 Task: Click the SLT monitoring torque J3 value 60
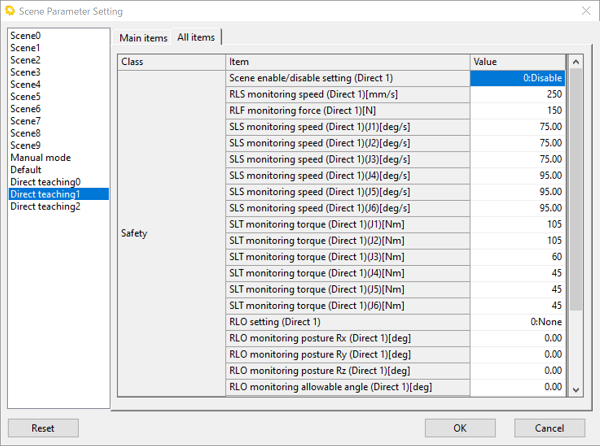[518, 257]
